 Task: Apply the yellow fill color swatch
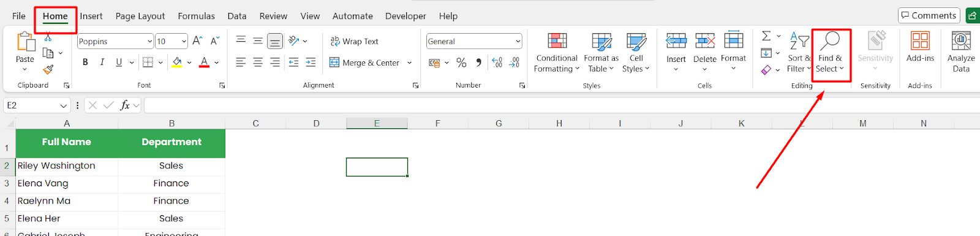[177, 62]
